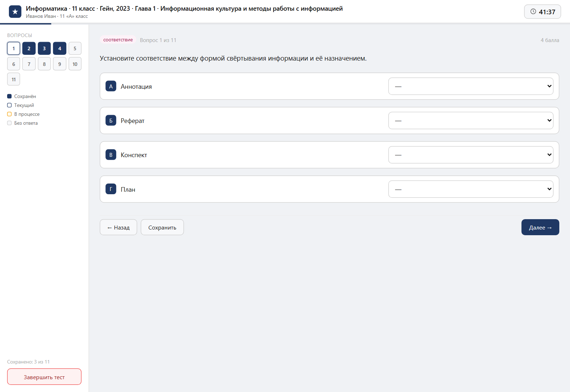This screenshot has width=570, height=392.
Task: Open the Аннотация answer dropdown
Action: click(471, 86)
